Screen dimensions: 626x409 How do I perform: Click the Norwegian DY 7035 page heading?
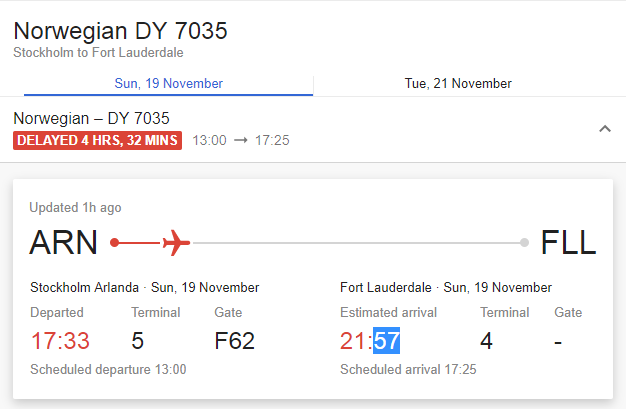121,31
